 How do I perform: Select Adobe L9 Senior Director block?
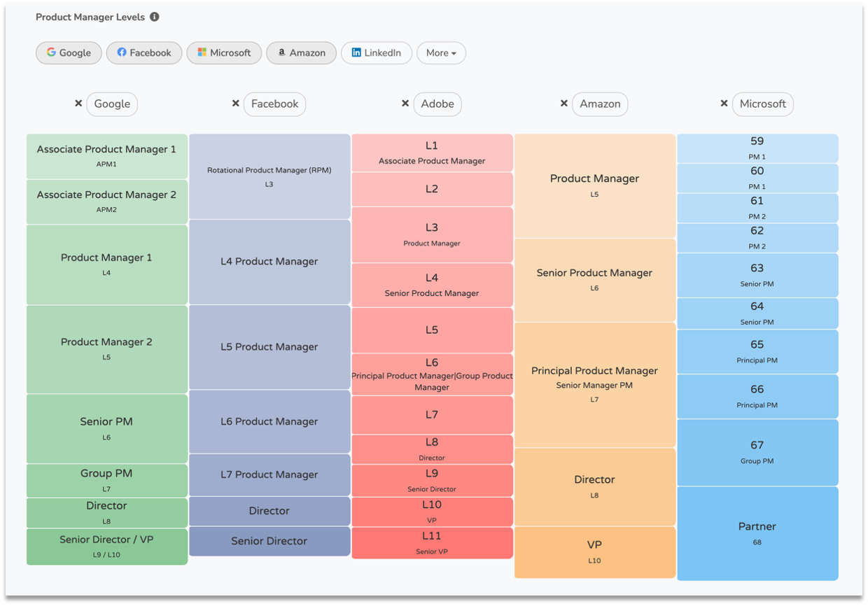pos(432,481)
